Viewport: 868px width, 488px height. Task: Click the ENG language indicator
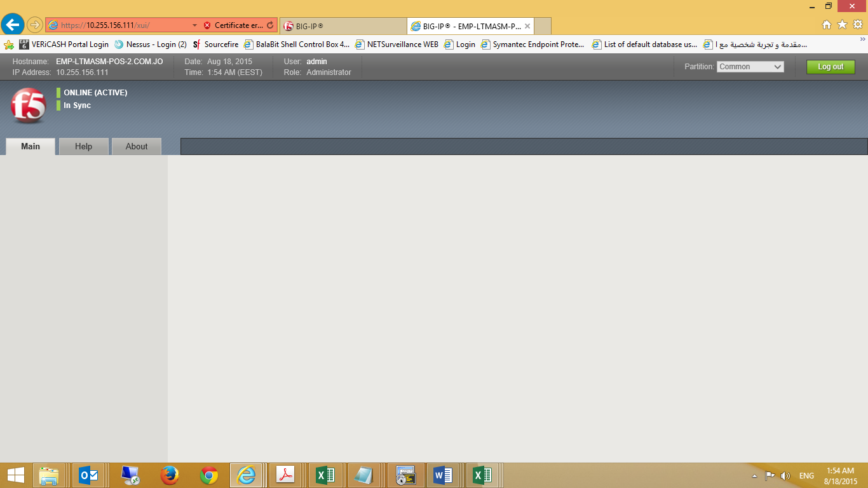(806, 476)
